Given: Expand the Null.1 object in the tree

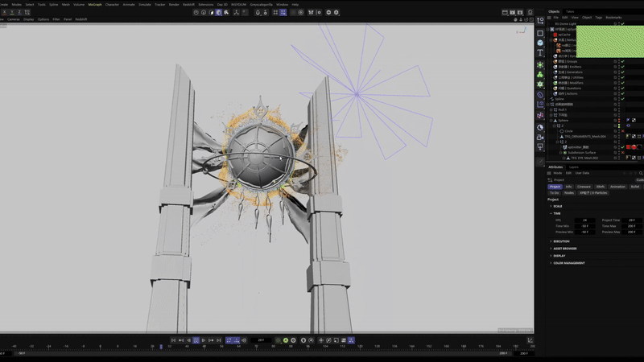Looking at the screenshot, I should [x=551, y=109].
